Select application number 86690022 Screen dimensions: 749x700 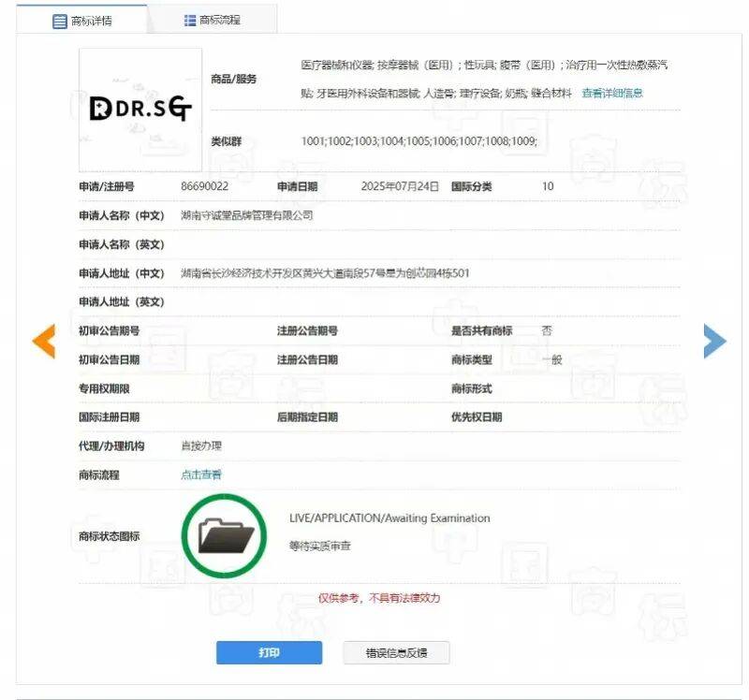tap(204, 186)
